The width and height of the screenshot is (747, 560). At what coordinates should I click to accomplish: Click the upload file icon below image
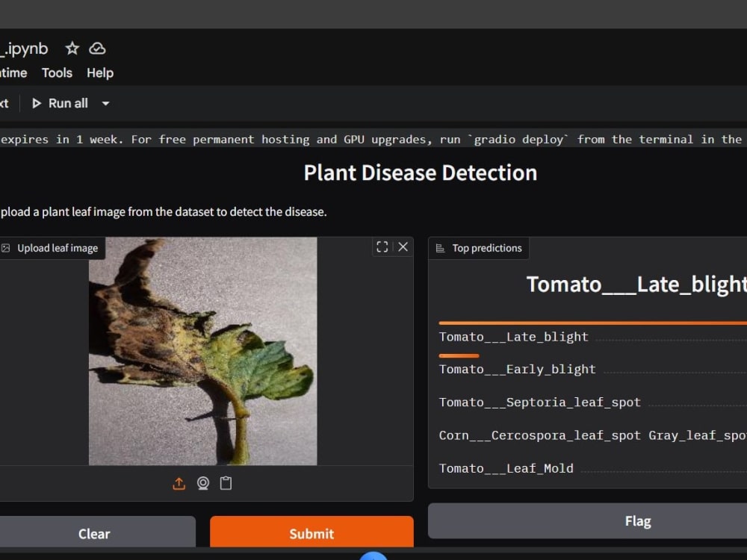click(x=179, y=483)
